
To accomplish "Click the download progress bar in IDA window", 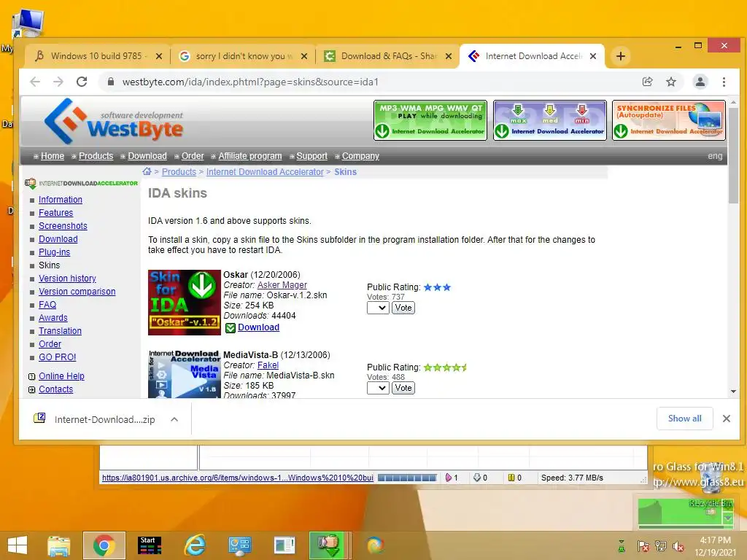I will pos(407,478).
